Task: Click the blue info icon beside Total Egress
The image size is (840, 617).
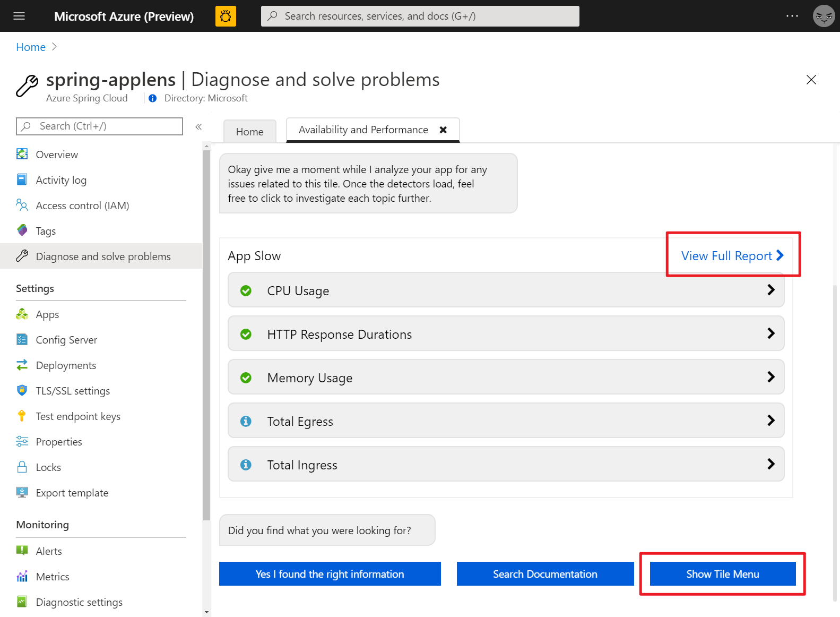Action: tap(246, 421)
